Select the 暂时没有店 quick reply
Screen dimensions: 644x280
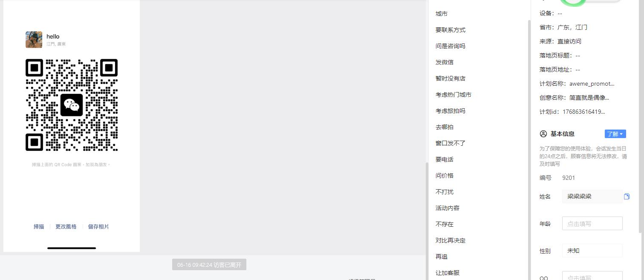[451, 78]
